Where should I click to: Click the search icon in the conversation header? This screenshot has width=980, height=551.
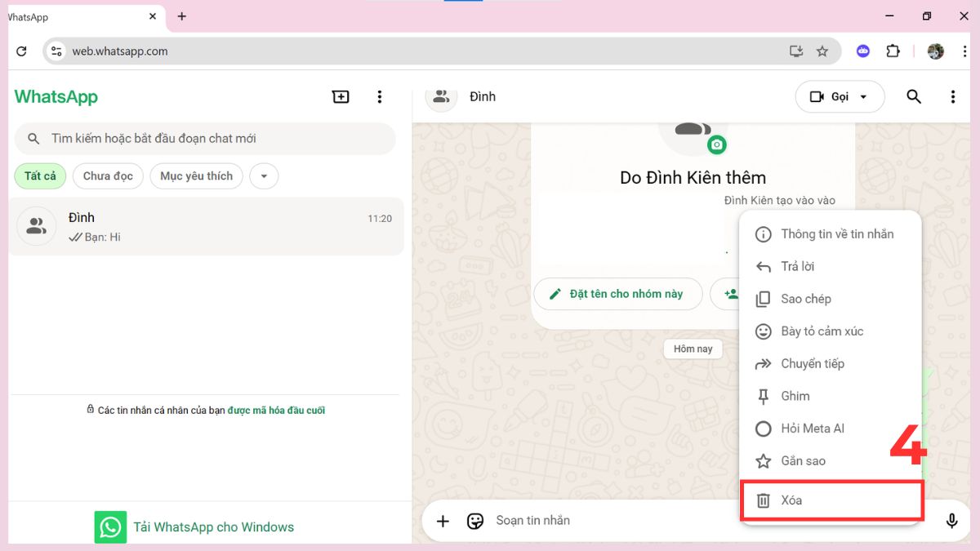[x=913, y=96]
